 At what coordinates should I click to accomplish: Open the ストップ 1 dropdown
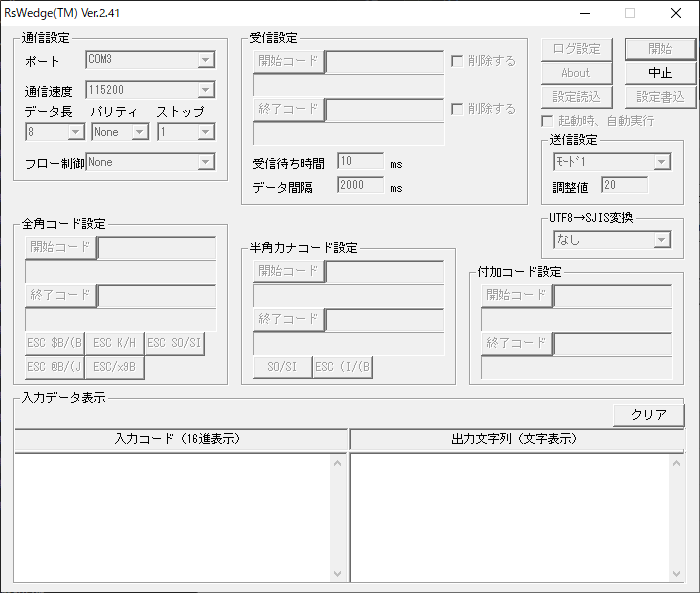(186, 132)
